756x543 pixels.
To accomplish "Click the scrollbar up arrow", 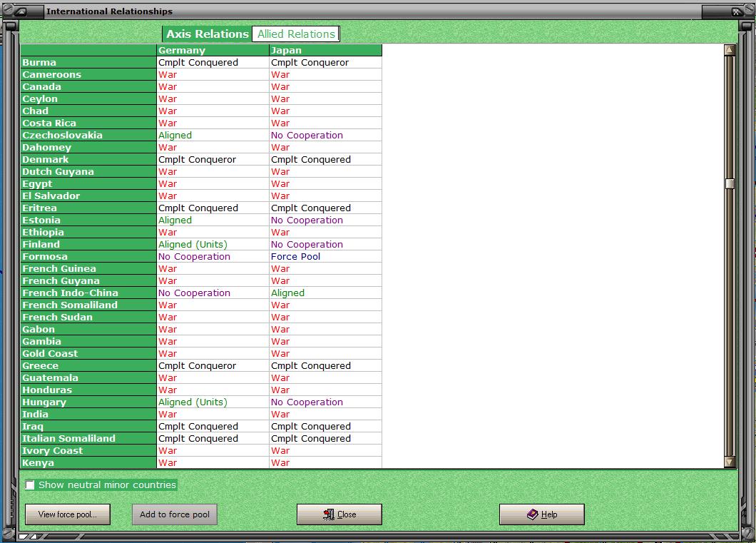I will (x=730, y=50).
